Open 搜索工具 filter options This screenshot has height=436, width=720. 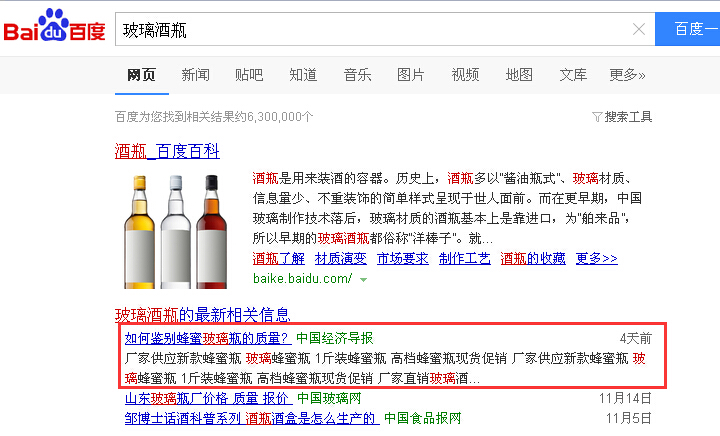pyautogui.click(x=622, y=117)
